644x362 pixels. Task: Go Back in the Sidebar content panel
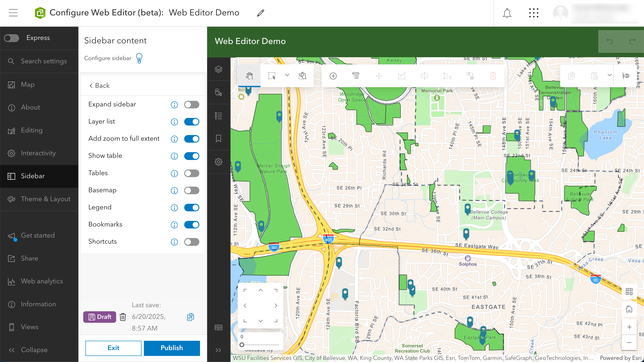click(x=99, y=86)
